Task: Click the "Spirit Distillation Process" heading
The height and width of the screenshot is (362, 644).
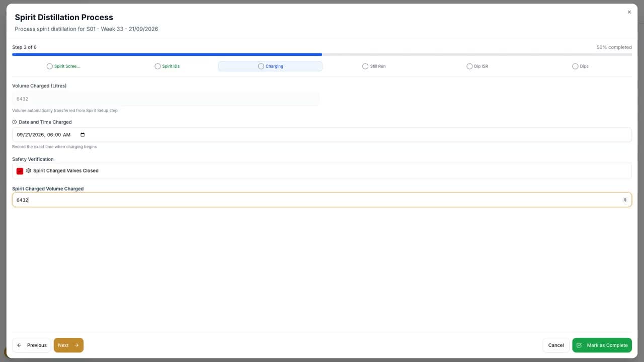Action: 64,18
